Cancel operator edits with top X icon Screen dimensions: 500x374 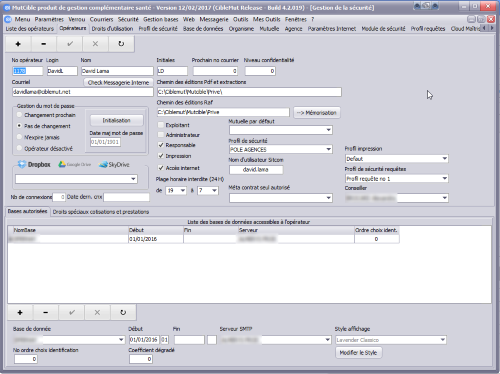click(x=95, y=44)
